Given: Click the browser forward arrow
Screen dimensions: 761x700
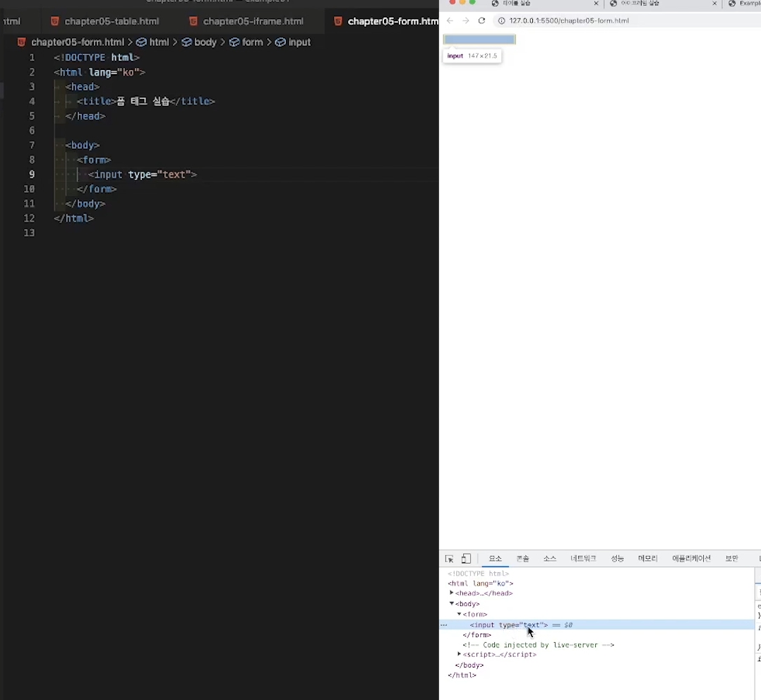Looking at the screenshot, I should tap(466, 20).
